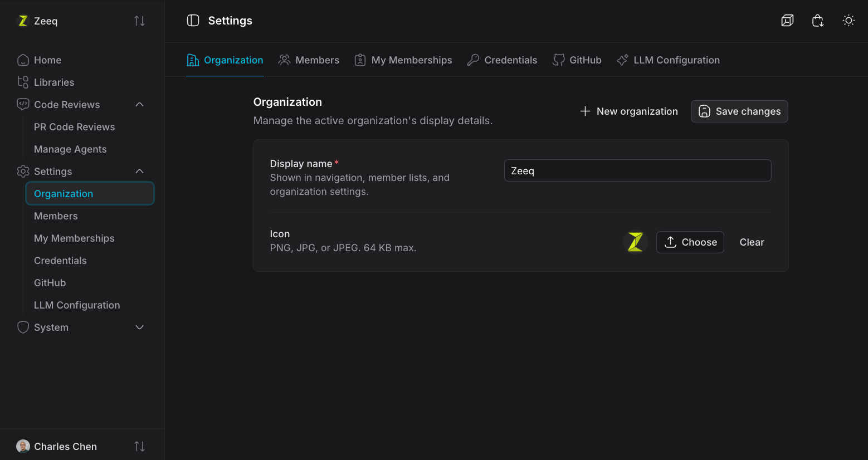Viewport: 868px width, 460px height.
Task: Expand the System section
Action: pyautogui.click(x=140, y=327)
